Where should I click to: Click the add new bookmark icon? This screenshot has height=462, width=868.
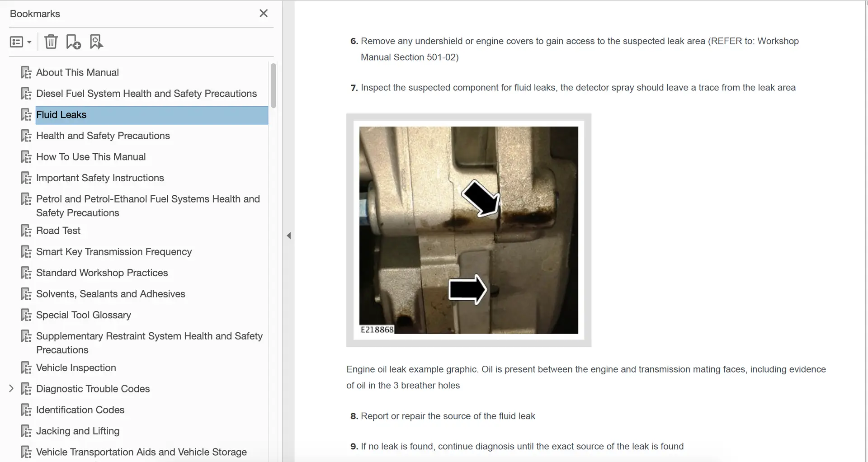[x=73, y=42]
